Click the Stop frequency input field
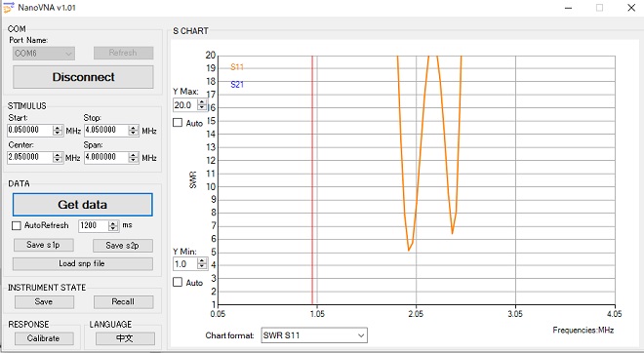The width and height of the screenshot is (644, 353). click(x=106, y=130)
